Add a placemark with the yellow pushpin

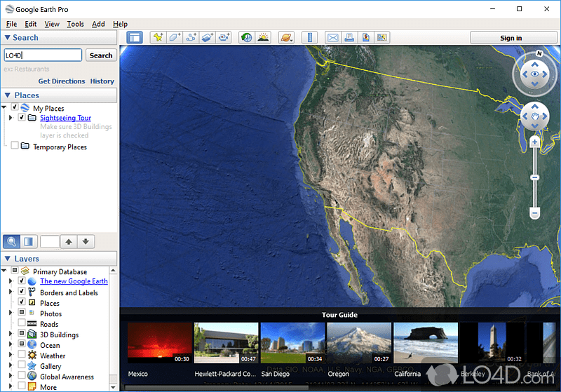[x=158, y=38]
